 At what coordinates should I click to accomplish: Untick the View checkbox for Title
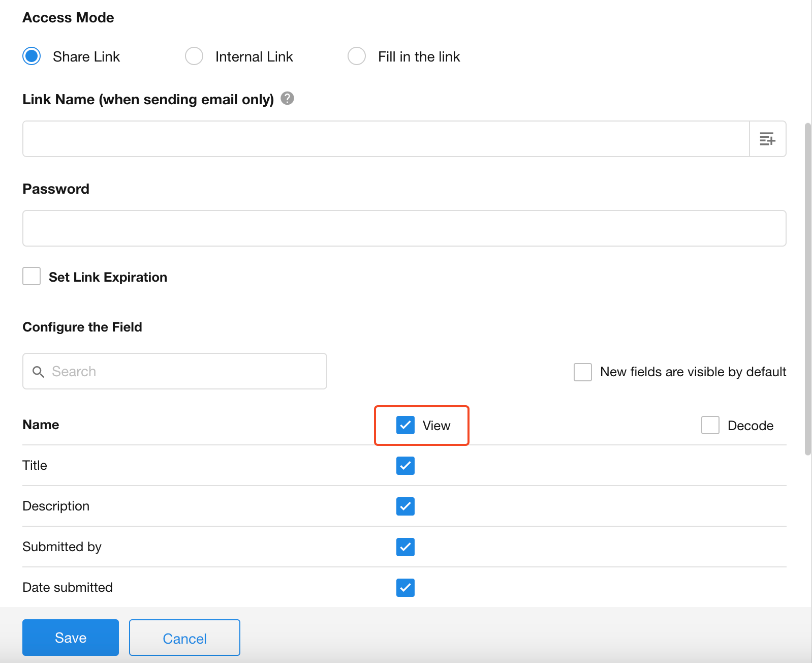coord(405,465)
